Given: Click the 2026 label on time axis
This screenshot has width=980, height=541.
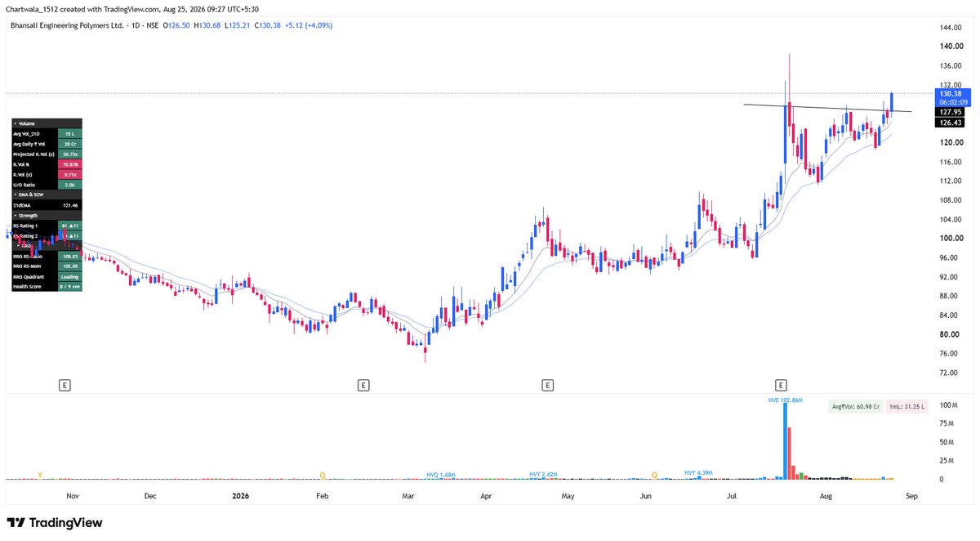Looking at the screenshot, I should [x=240, y=496].
